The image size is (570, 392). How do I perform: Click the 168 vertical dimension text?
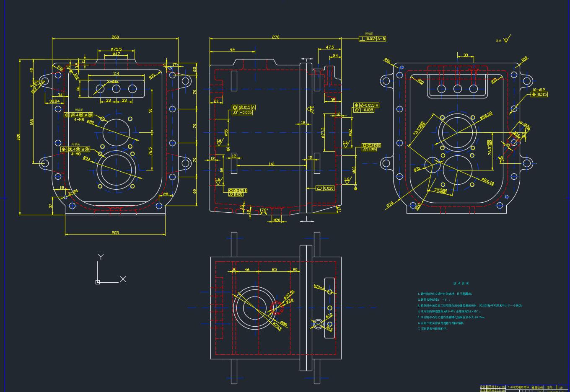[31, 122]
